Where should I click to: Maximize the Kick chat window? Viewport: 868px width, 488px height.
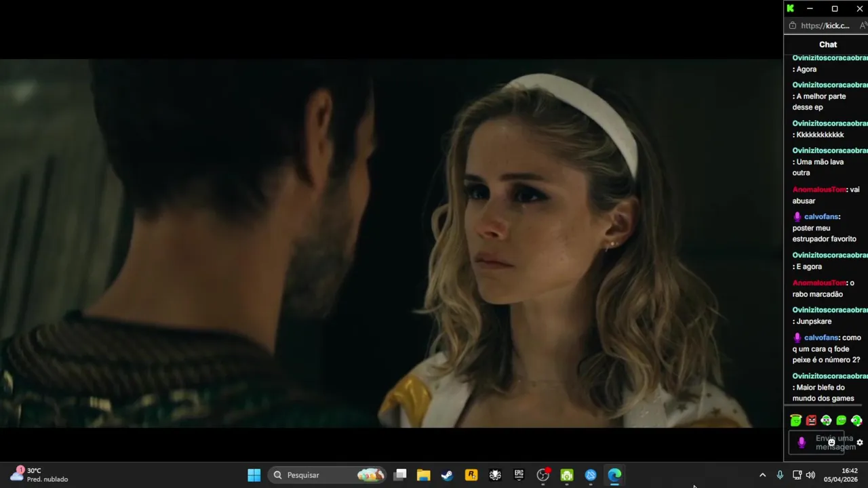pos(835,8)
